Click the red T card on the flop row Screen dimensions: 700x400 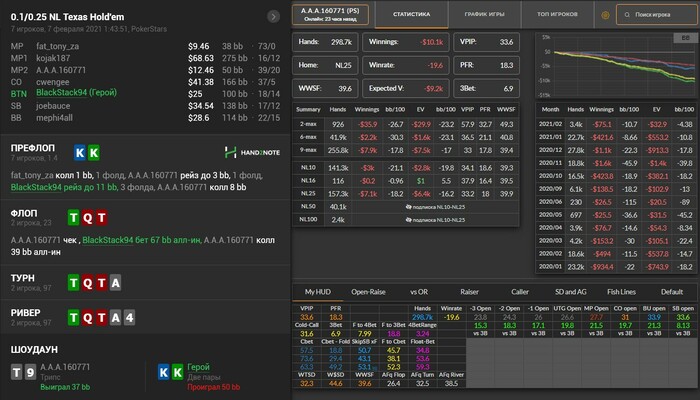(x=101, y=218)
